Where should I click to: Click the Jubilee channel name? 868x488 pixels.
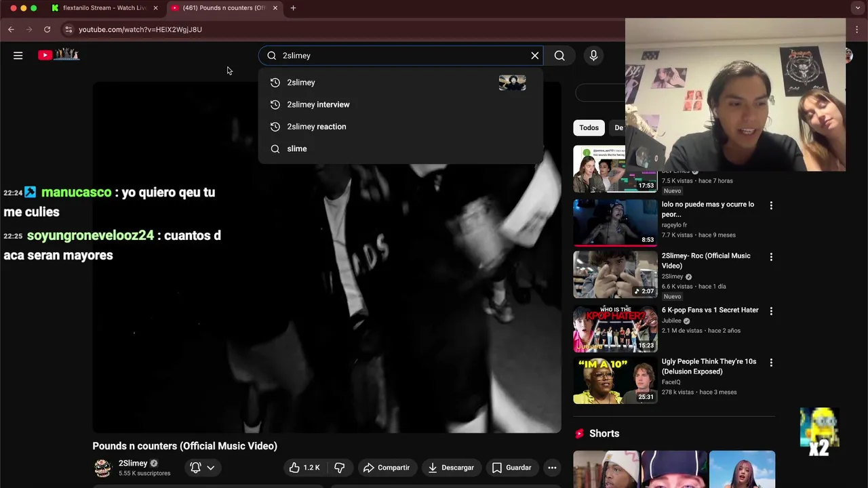pos(671,321)
